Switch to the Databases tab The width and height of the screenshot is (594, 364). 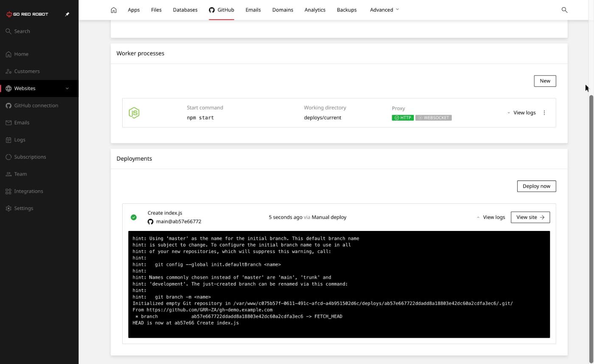point(185,10)
